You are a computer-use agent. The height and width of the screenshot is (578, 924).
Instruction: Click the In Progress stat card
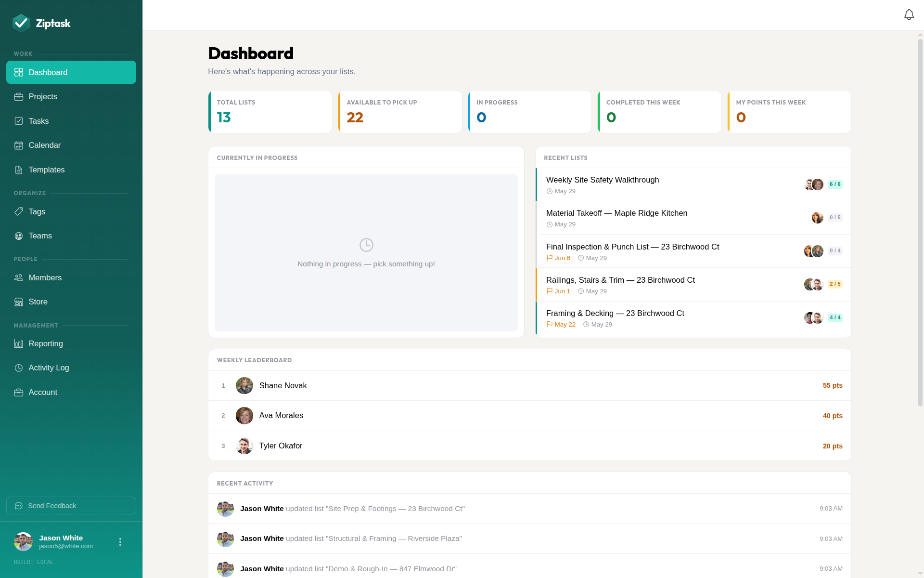pos(530,112)
